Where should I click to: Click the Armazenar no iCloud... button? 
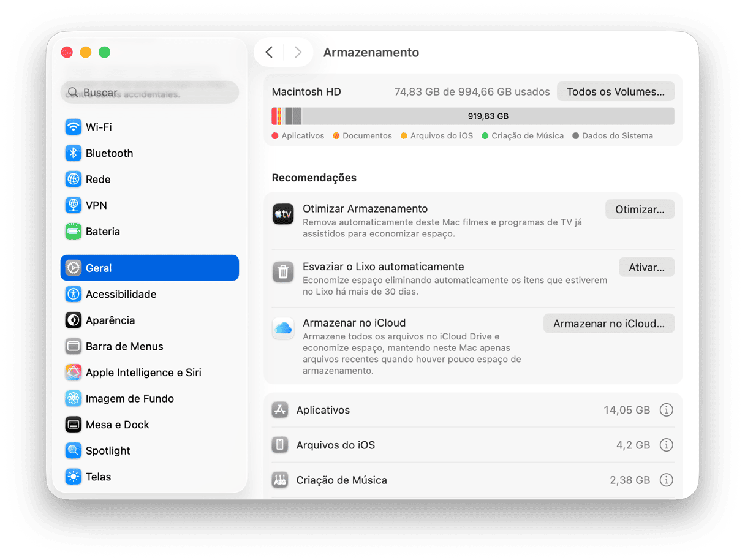pyautogui.click(x=608, y=324)
